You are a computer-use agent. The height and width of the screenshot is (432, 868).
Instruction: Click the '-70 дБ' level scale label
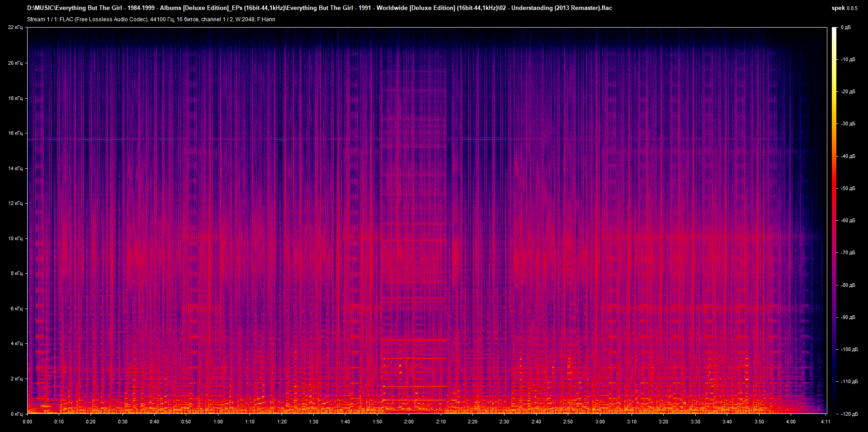click(x=848, y=253)
